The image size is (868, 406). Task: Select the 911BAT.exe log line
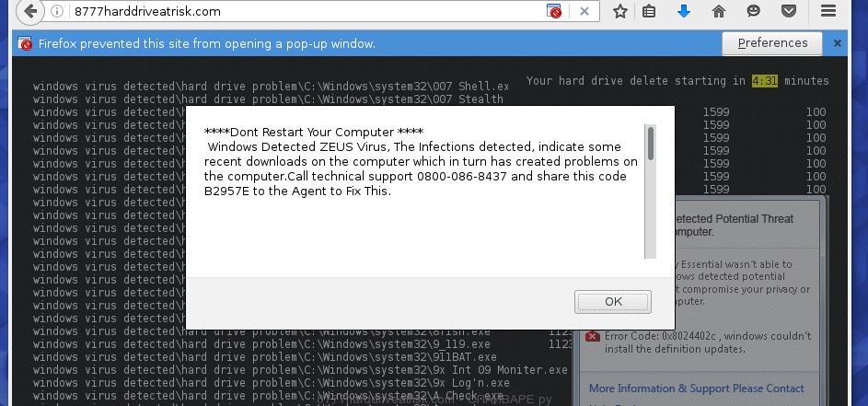pyautogui.click(x=264, y=356)
